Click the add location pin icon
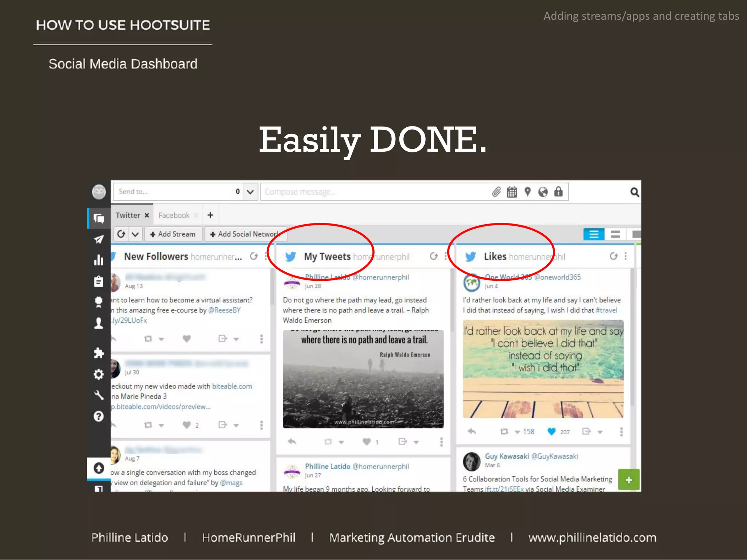Image resolution: width=747 pixels, height=560 pixels. coord(527,192)
